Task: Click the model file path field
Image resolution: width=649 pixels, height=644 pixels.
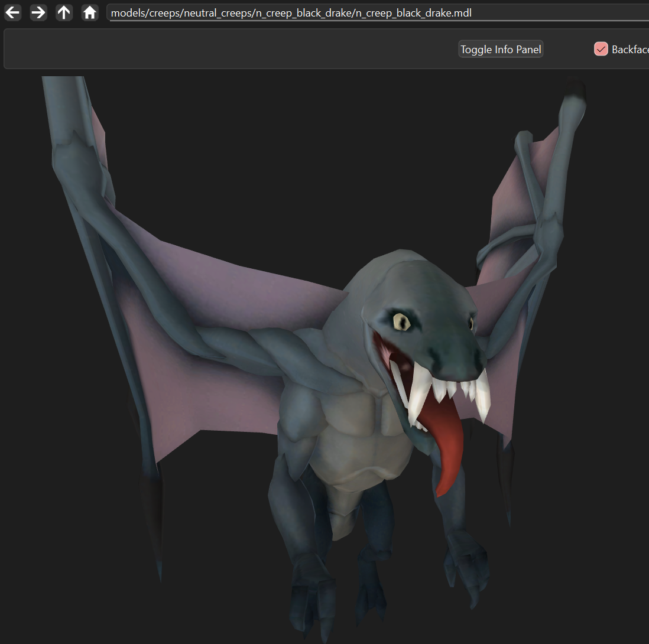Action: [x=378, y=13]
